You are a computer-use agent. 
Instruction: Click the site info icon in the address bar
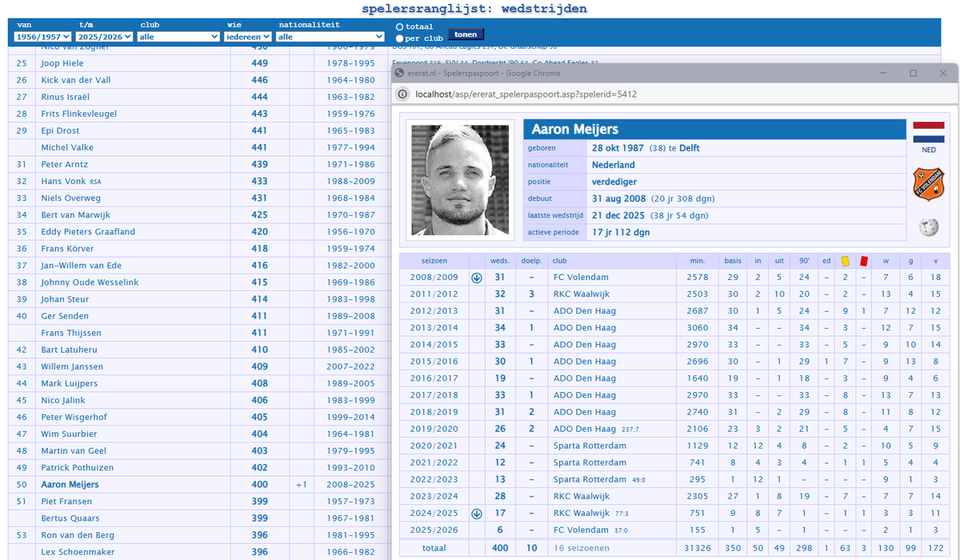pos(403,94)
